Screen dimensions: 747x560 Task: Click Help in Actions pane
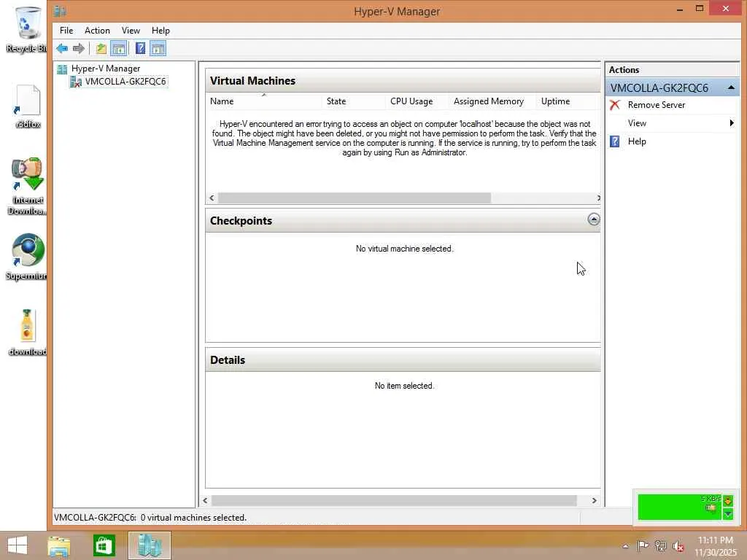pos(636,142)
